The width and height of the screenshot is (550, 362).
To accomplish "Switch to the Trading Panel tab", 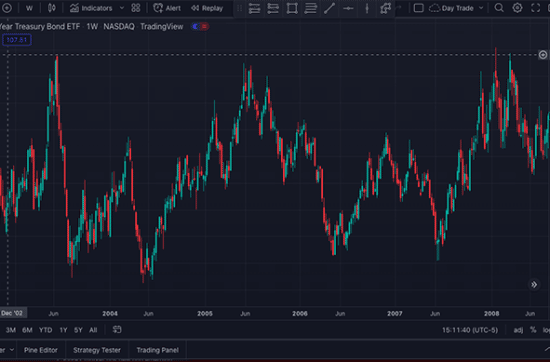I will pos(157,350).
